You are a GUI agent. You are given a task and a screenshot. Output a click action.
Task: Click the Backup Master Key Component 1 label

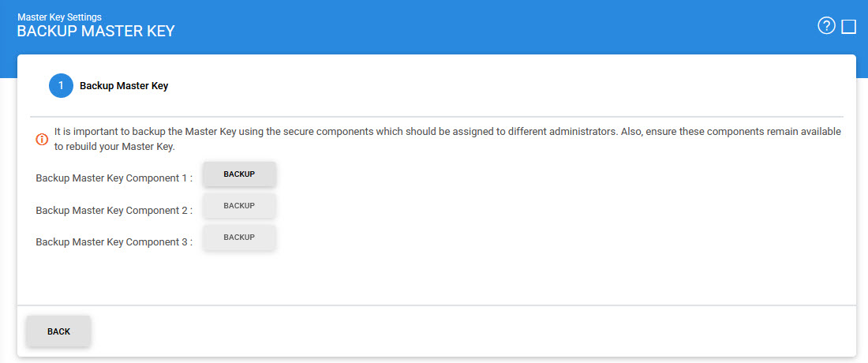point(114,178)
